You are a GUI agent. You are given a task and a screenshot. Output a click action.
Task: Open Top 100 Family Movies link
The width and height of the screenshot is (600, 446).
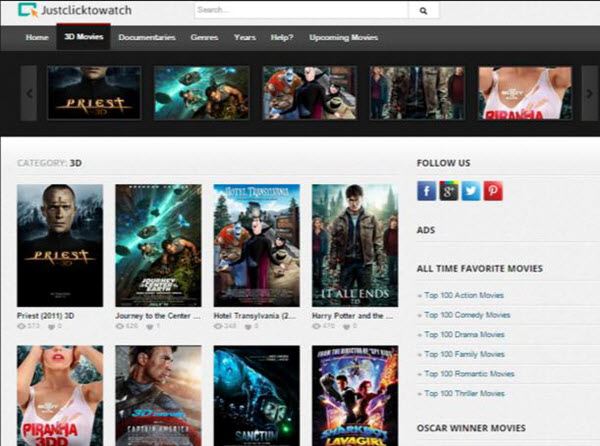(465, 354)
